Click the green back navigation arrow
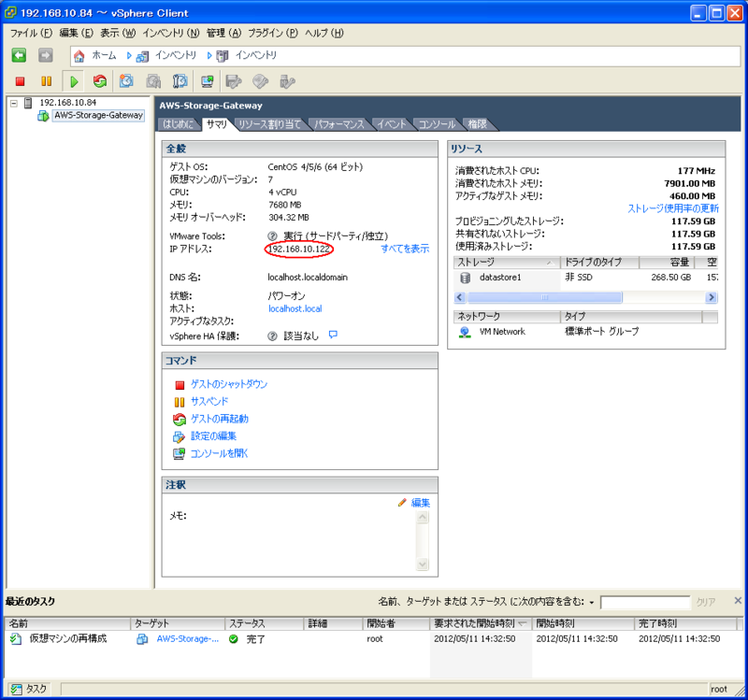Image resolution: width=748 pixels, height=700 pixels. click(19, 55)
